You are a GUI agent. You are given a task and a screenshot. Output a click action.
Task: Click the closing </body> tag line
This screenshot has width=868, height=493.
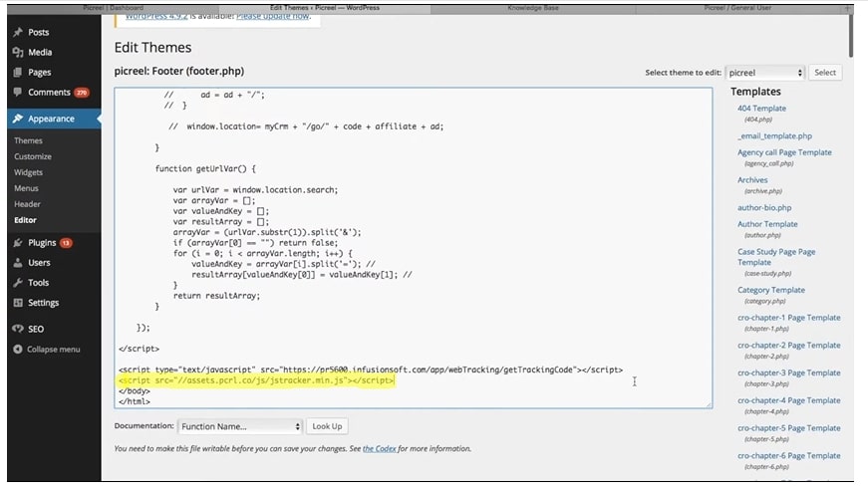tap(134, 391)
